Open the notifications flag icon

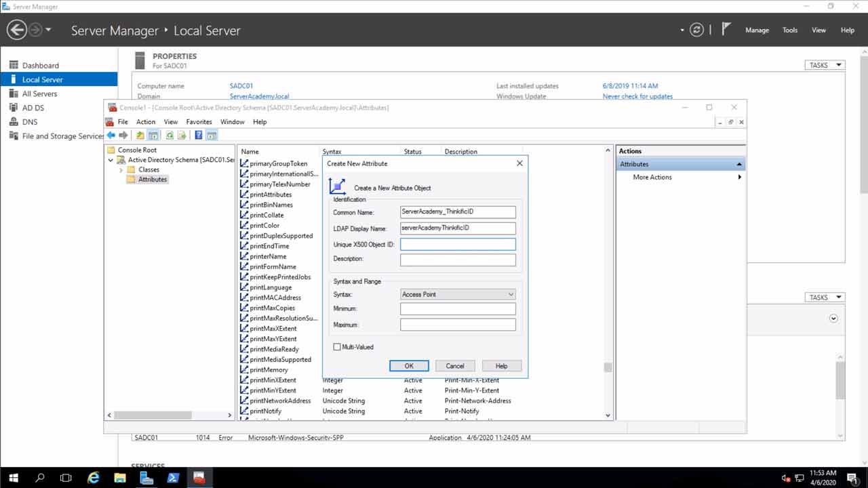click(726, 29)
